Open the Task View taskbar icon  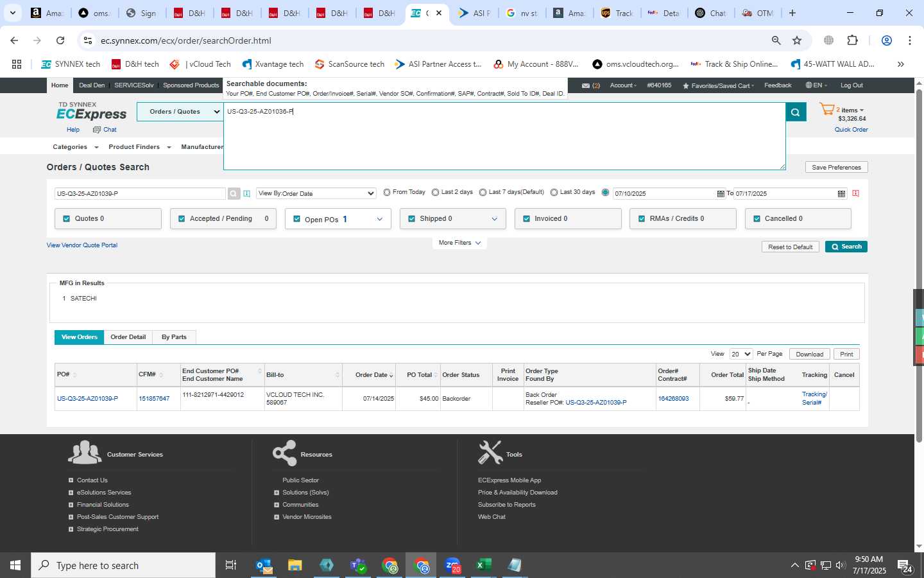click(x=231, y=565)
